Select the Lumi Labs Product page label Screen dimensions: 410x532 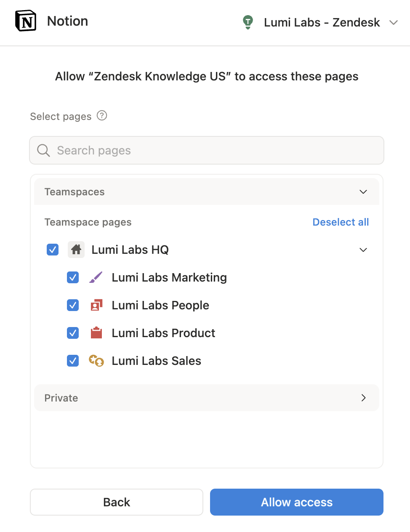click(163, 333)
